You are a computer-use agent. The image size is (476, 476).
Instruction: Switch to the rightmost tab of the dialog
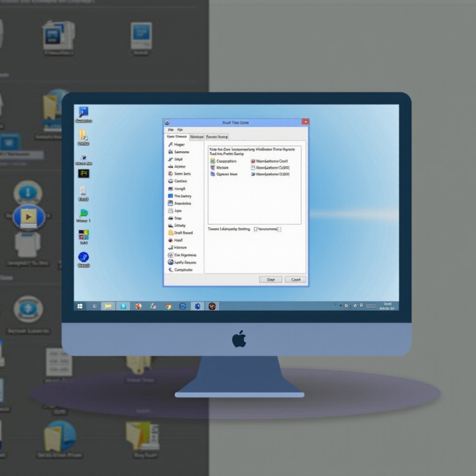pos(217,137)
